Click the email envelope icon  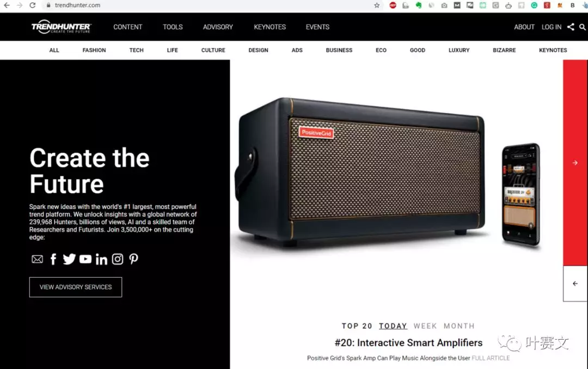(x=37, y=259)
